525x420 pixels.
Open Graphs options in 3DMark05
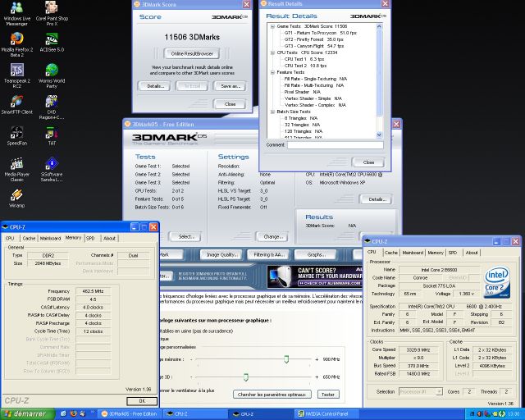point(316,255)
